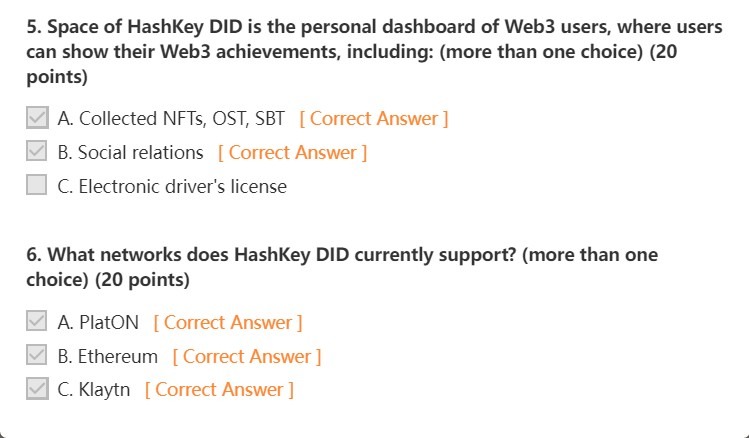The image size is (749, 438).
Task: Click 'Correct Answer' tag beside PlatON
Action: [228, 323]
